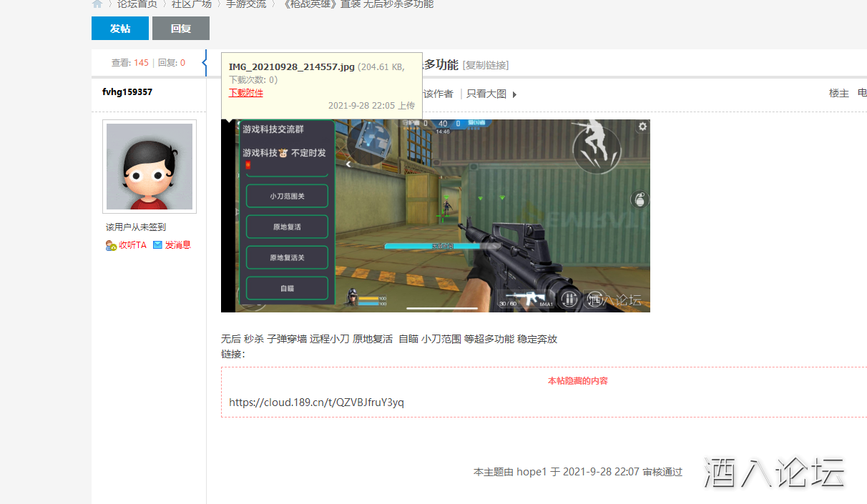Click the minimap in the game screenshot
Image resolution: width=867 pixels, height=504 pixels.
[370, 142]
